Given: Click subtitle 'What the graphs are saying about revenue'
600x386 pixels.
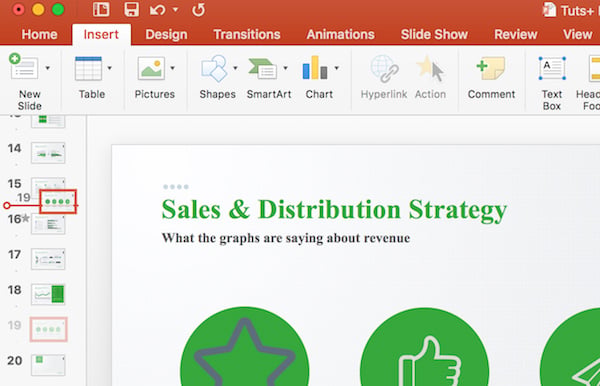Looking at the screenshot, I should pos(286,238).
